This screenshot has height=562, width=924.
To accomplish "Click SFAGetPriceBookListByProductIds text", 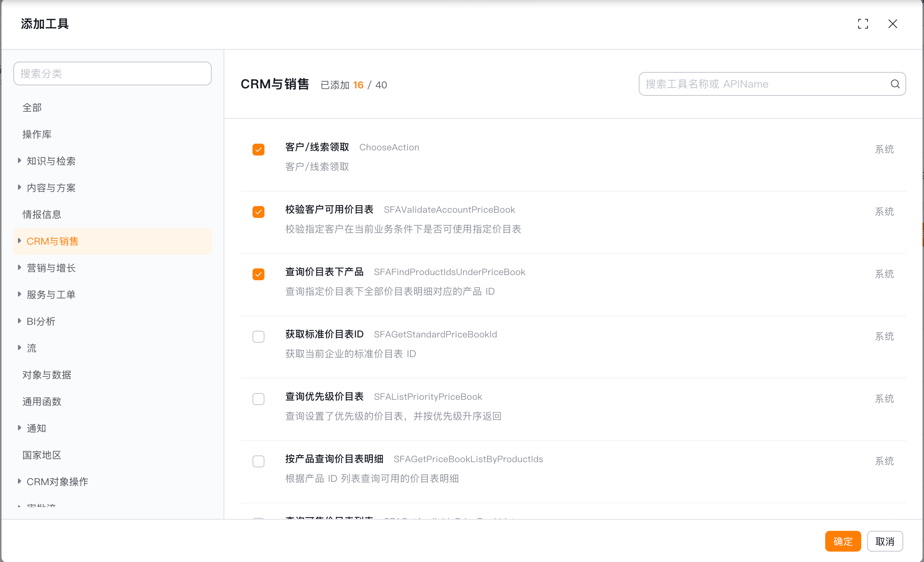I will (468, 459).
